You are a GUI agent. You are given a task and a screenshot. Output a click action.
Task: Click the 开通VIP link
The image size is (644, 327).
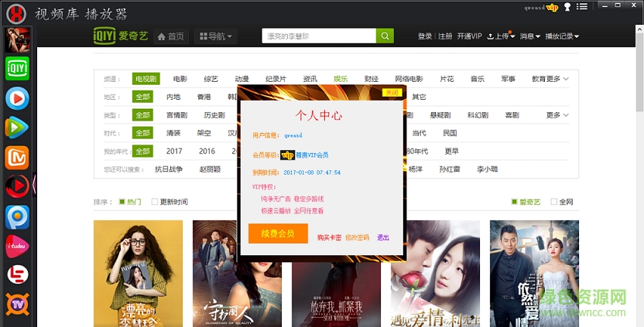469,36
